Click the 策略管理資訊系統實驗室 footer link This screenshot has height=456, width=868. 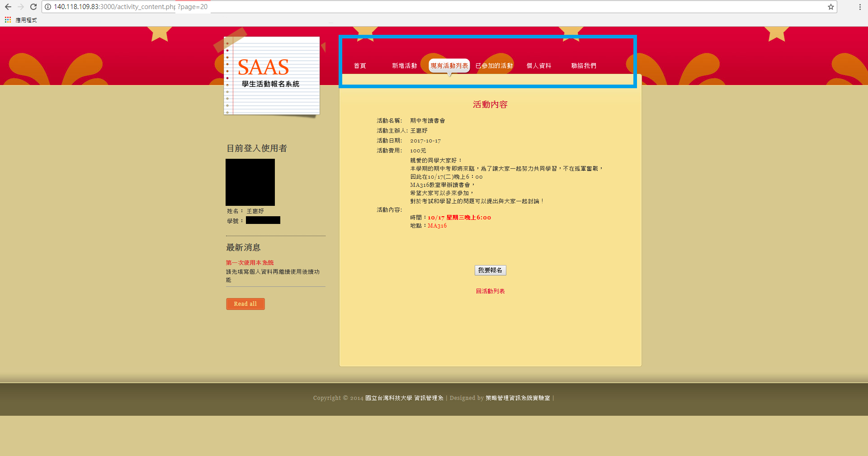tap(518, 398)
